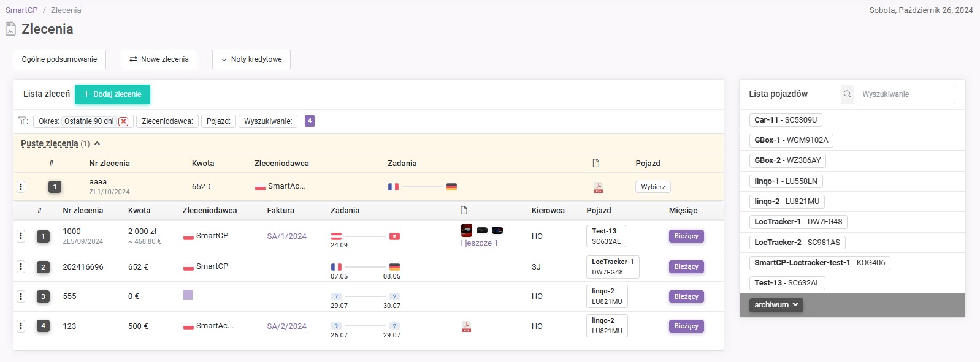Open Ogólne podsumowanie view
The width and height of the screenshot is (980, 362).
pyautogui.click(x=59, y=59)
